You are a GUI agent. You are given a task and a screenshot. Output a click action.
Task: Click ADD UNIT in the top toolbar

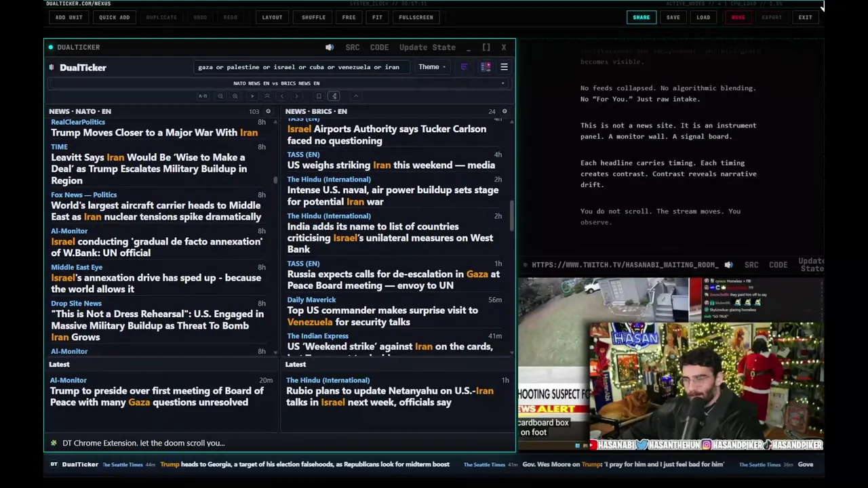[x=69, y=18]
